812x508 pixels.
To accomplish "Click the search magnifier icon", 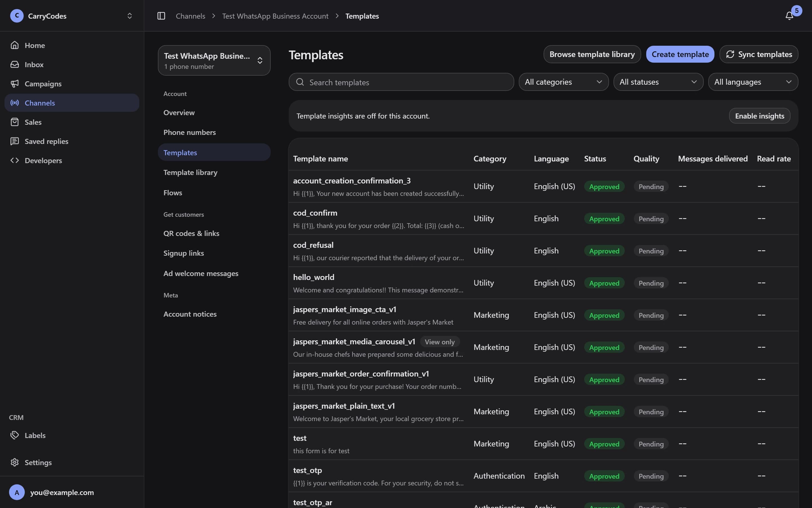I will coord(300,82).
